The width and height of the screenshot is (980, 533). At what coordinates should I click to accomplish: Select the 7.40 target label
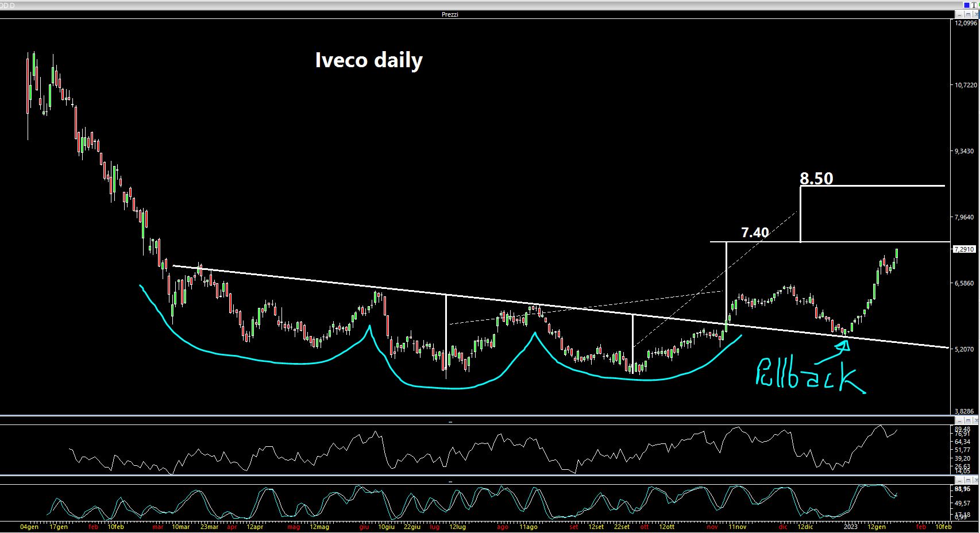tap(755, 233)
